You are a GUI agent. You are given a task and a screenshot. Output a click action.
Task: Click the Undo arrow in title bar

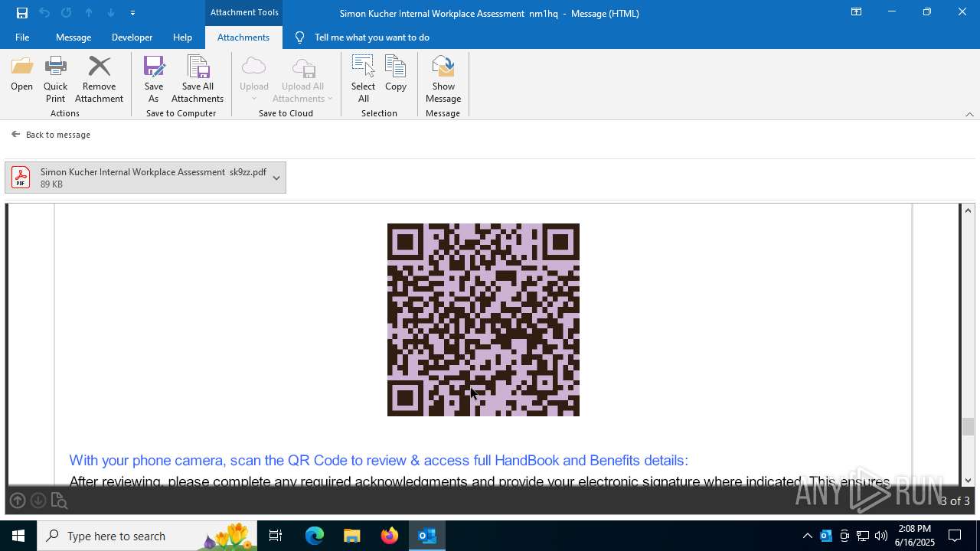tap(44, 13)
